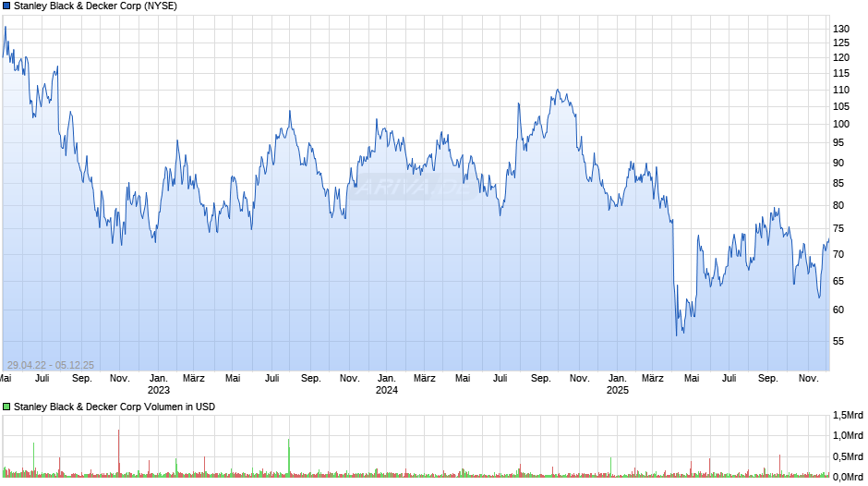Click the year label 2024 on time axis
Viewport: 868px width, 486px height.
[386, 390]
